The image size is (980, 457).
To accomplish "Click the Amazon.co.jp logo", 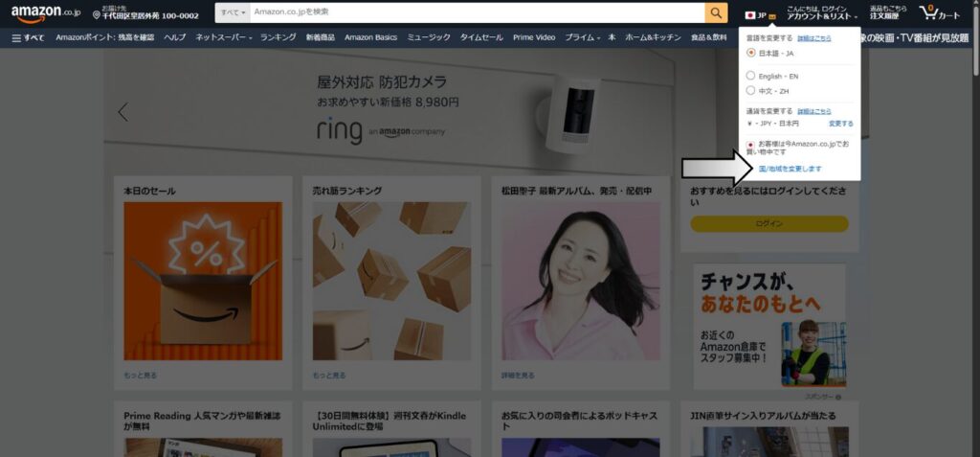I will 46,13.
